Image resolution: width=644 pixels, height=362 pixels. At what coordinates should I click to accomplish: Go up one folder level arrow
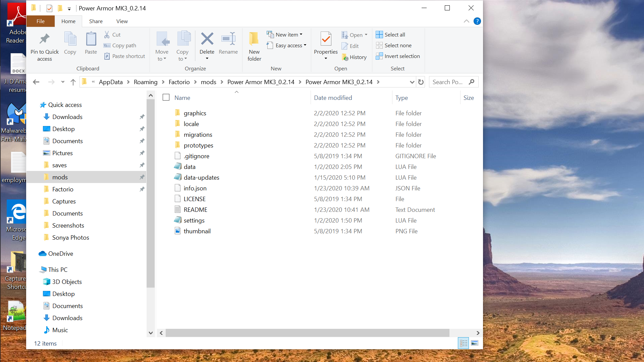(x=73, y=82)
